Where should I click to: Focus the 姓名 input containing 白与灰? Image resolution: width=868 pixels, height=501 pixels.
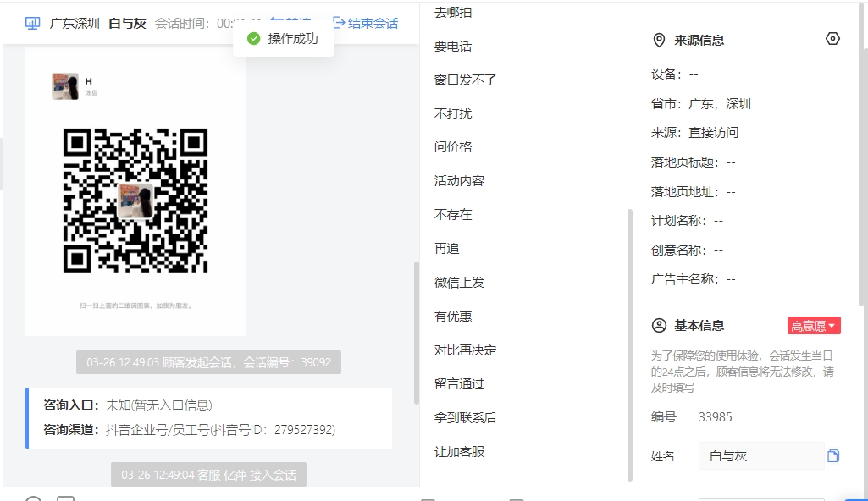761,455
